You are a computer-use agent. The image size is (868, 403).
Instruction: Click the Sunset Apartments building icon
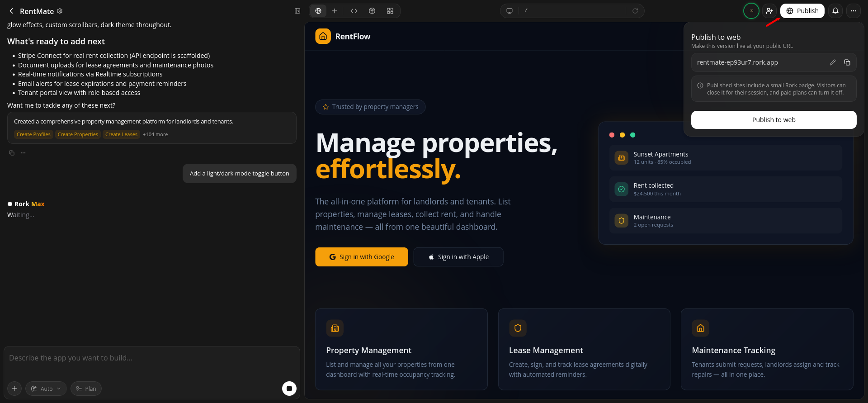pos(622,158)
